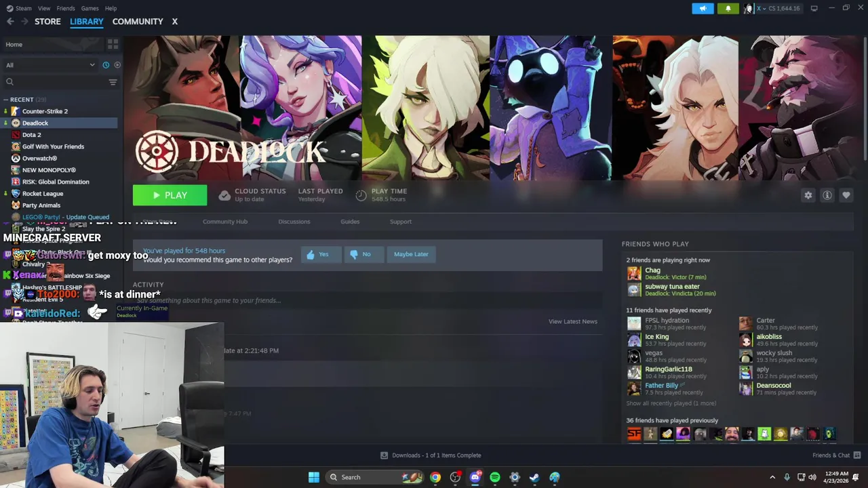Open the account avatar in the title bar
Image resolution: width=868 pixels, height=488 pixels.
click(x=749, y=8)
